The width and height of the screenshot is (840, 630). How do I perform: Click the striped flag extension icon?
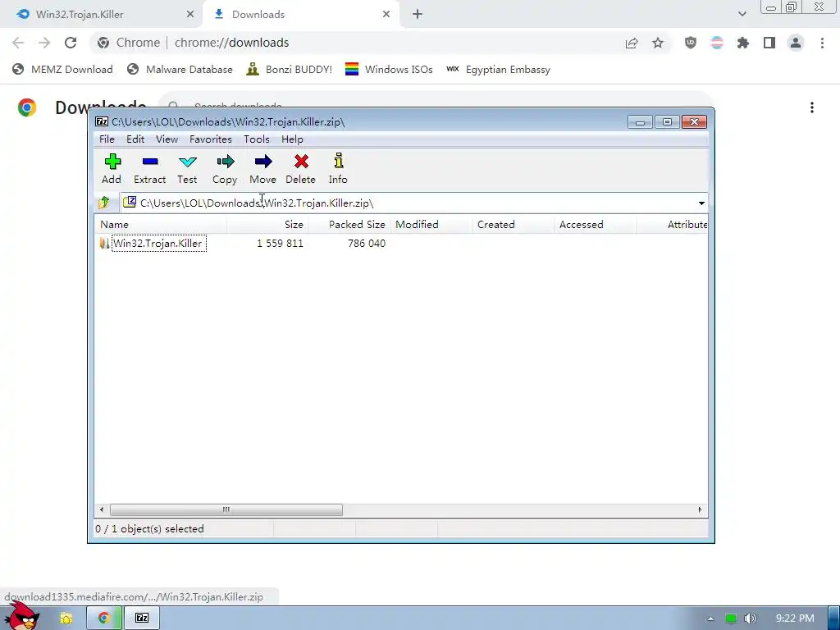click(717, 43)
